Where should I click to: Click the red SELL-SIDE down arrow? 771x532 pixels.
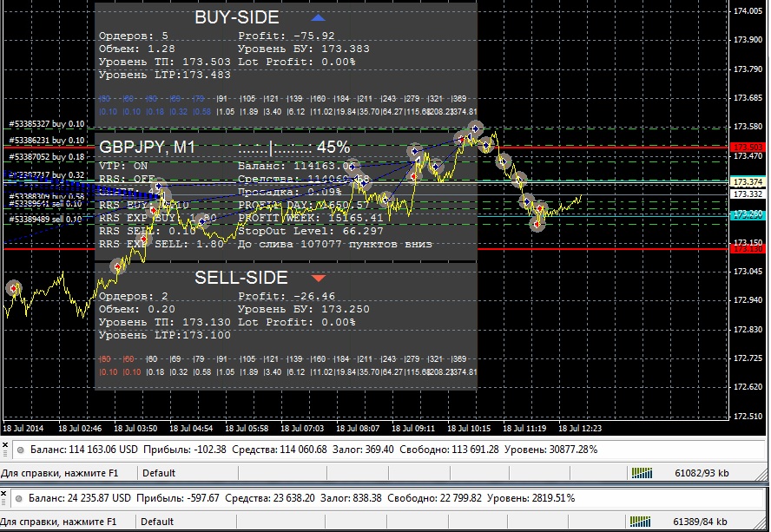pyautogui.click(x=318, y=278)
